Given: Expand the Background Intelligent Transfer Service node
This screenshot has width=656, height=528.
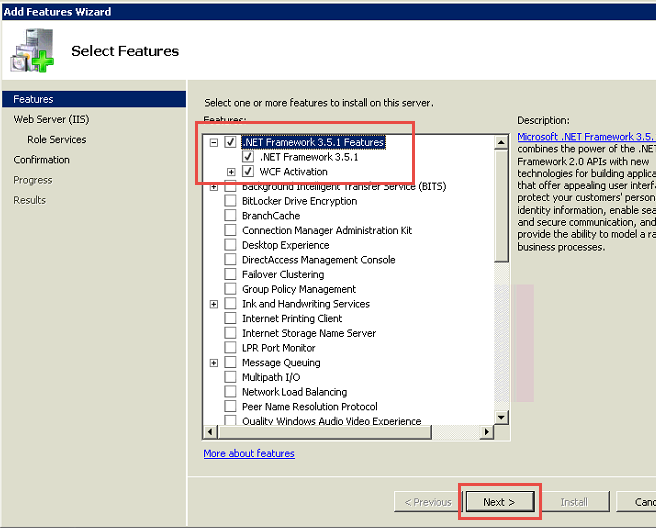Looking at the screenshot, I should [214, 187].
